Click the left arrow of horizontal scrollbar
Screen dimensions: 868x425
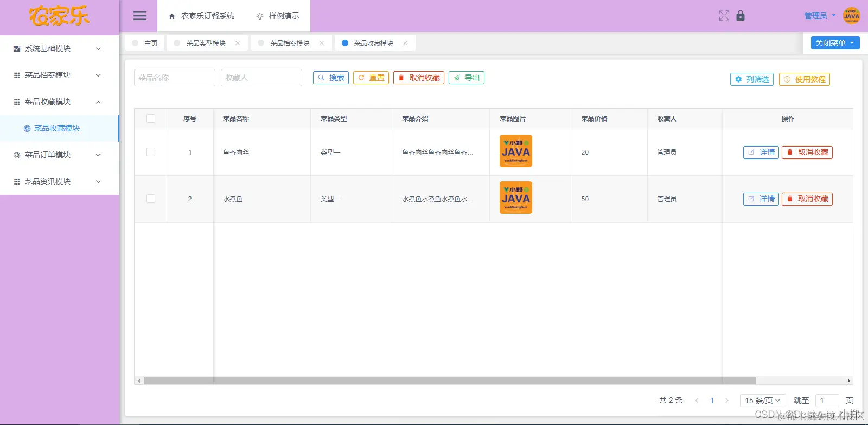click(x=139, y=381)
